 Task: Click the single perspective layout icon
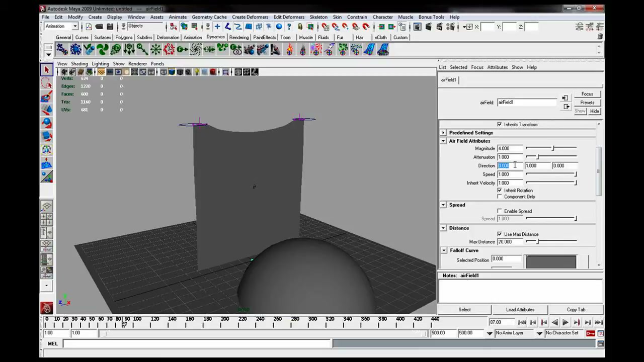tap(47, 206)
